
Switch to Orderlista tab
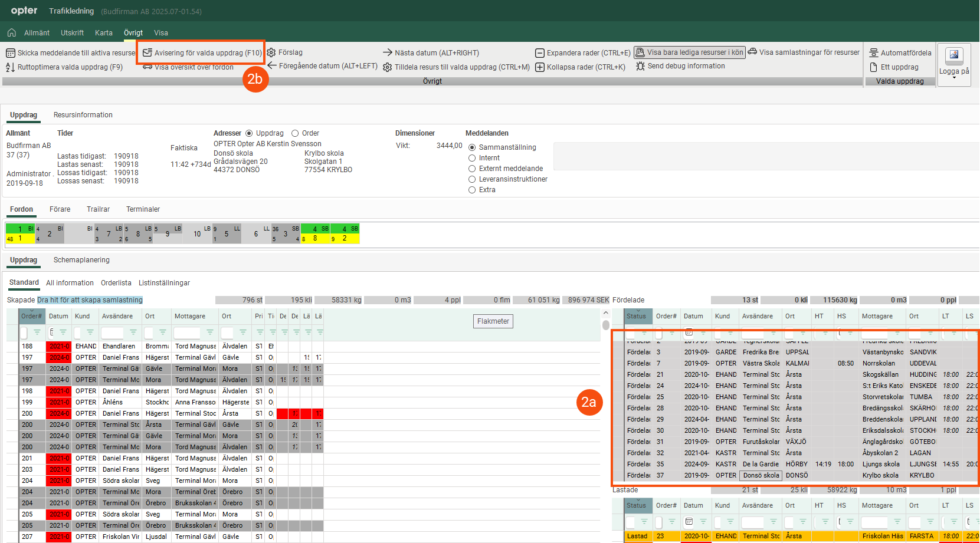coord(116,283)
